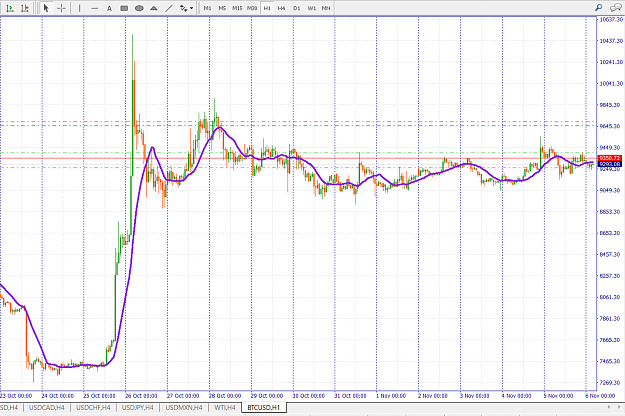625x416 pixels.
Task: Click the 8653.30 price axis label
Action: 611,233
